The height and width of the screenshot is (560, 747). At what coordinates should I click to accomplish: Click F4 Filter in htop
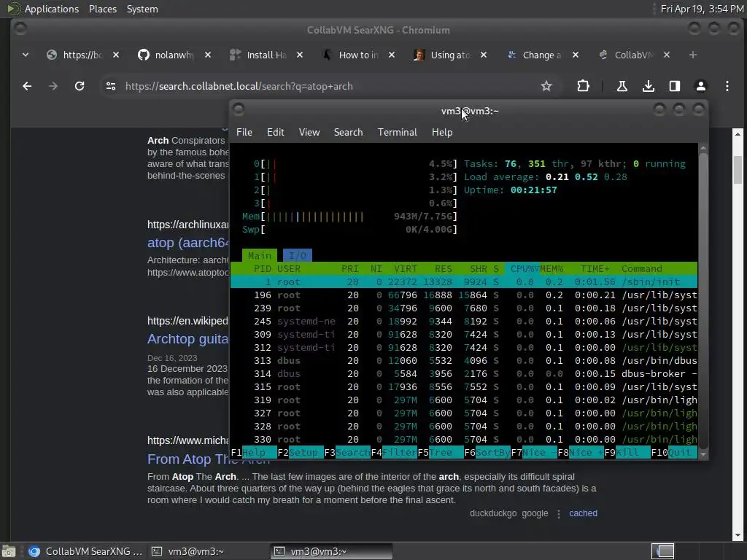click(394, 453)
